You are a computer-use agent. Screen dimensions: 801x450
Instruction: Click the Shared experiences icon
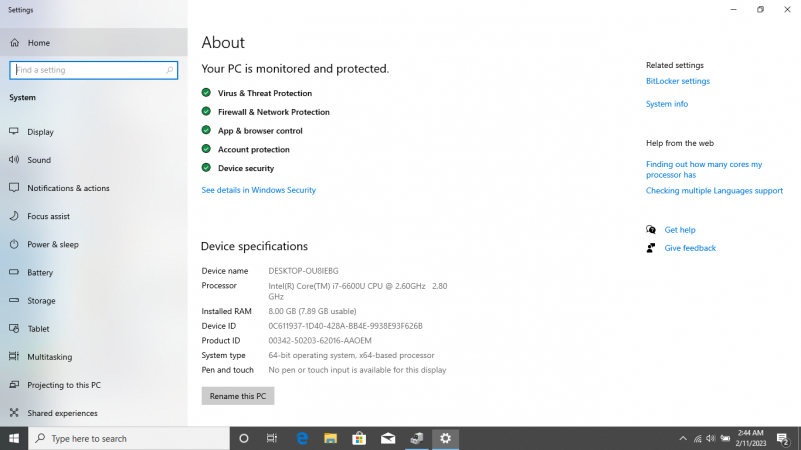pos(14,413)
